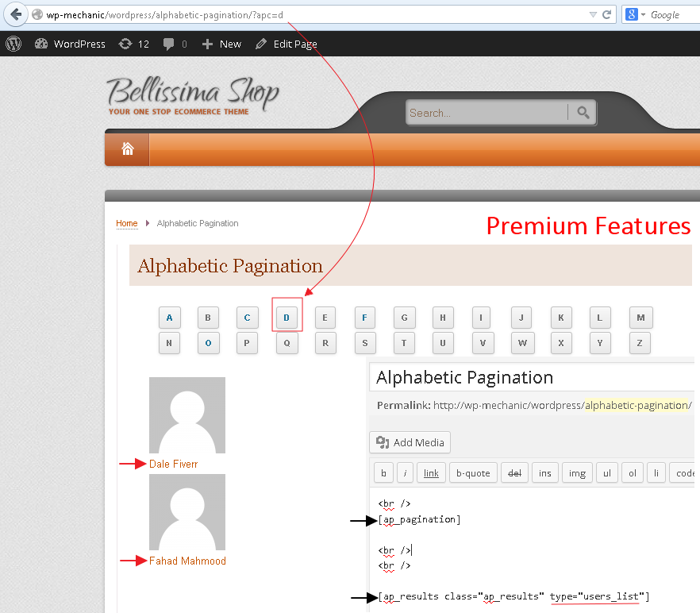700x613 pixels.
Task: Insert list item with li quicktag
Action: coord(656,473)
